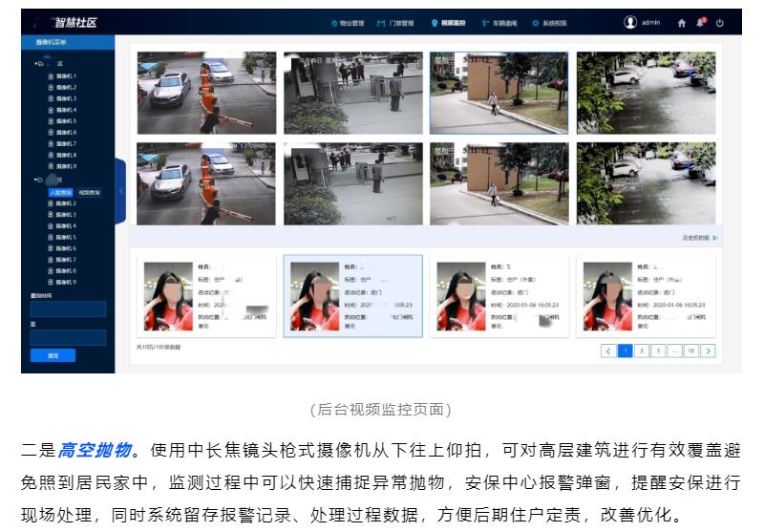The height and width of the screenshot is (532, 764).
Task: Click the home icon in top bar
Action: (x=682, y=23)
